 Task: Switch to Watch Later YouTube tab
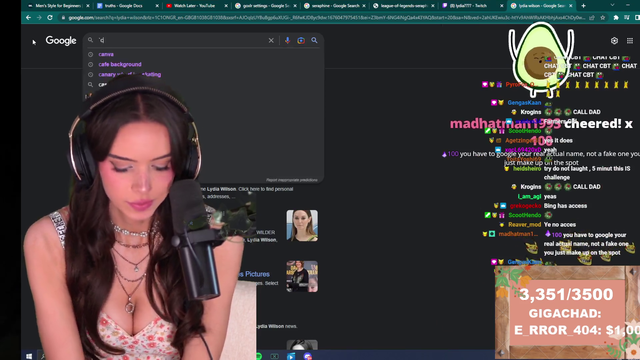pyautogui.click(x=194, y=6)
